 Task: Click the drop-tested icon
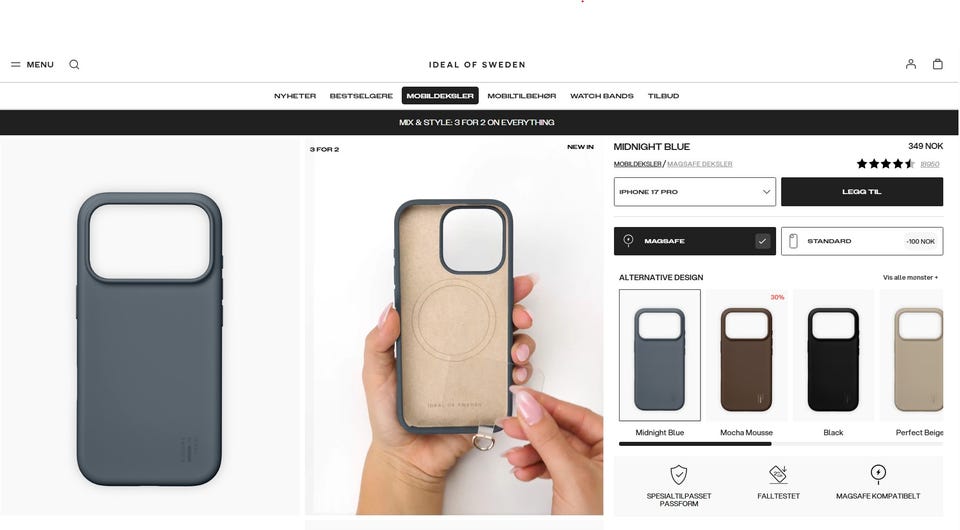point(778,474)
